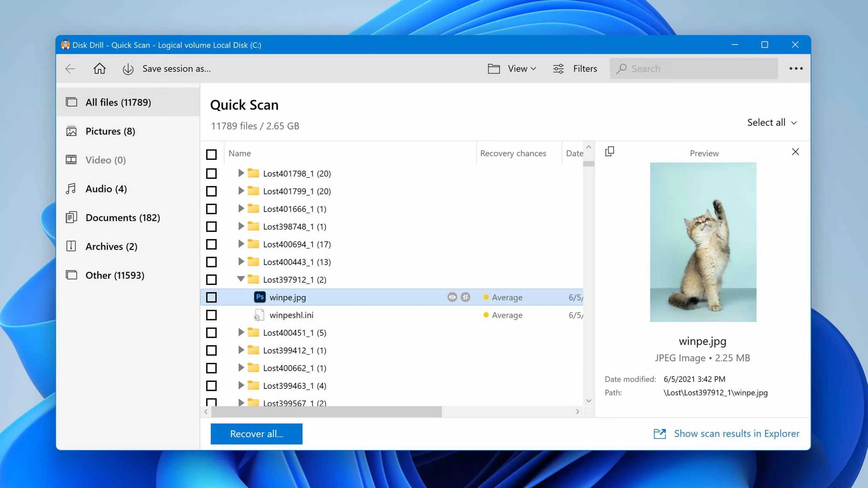Click the Disk Drill app icon in title bar
The image size is (868, 488).
(65, 45)
